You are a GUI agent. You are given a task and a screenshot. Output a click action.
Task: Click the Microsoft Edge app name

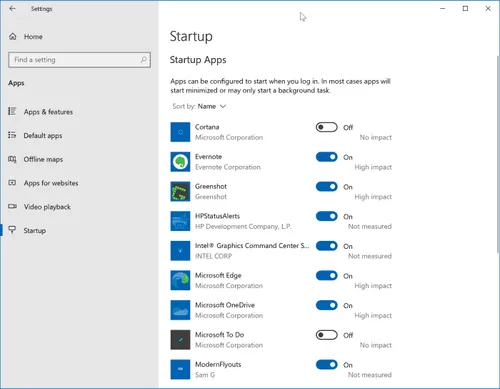pos(218,275)
